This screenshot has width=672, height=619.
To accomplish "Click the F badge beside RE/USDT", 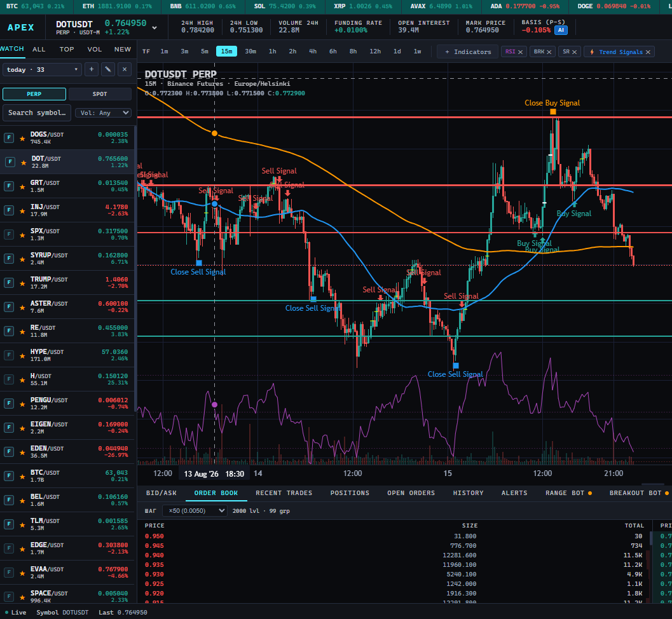I will (8, 330).
